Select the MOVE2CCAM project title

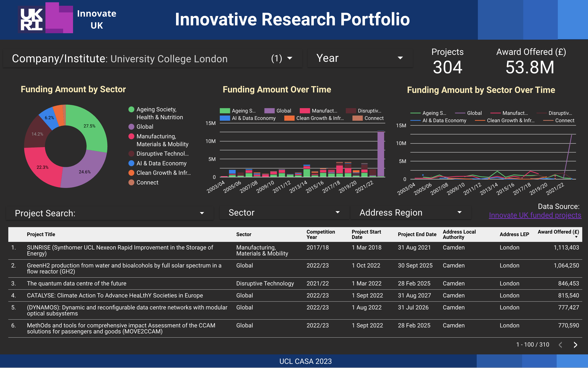[x=121, y=328]
